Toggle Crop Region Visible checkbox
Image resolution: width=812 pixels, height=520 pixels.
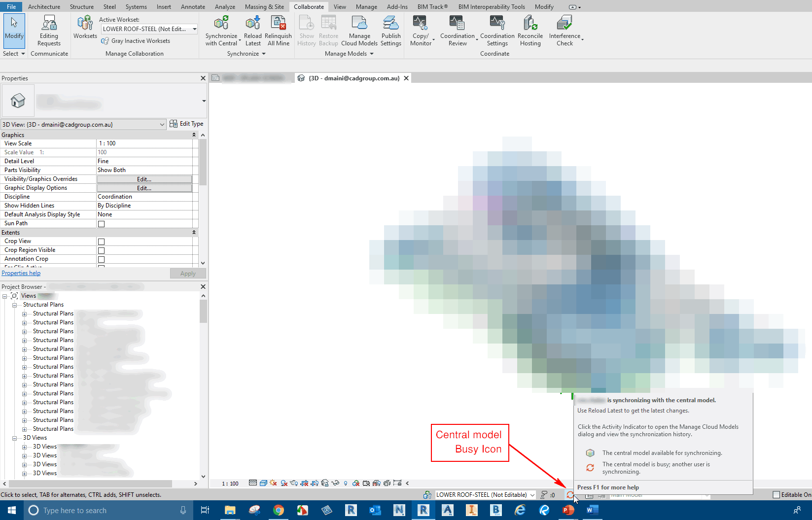(x=101, y=250)
